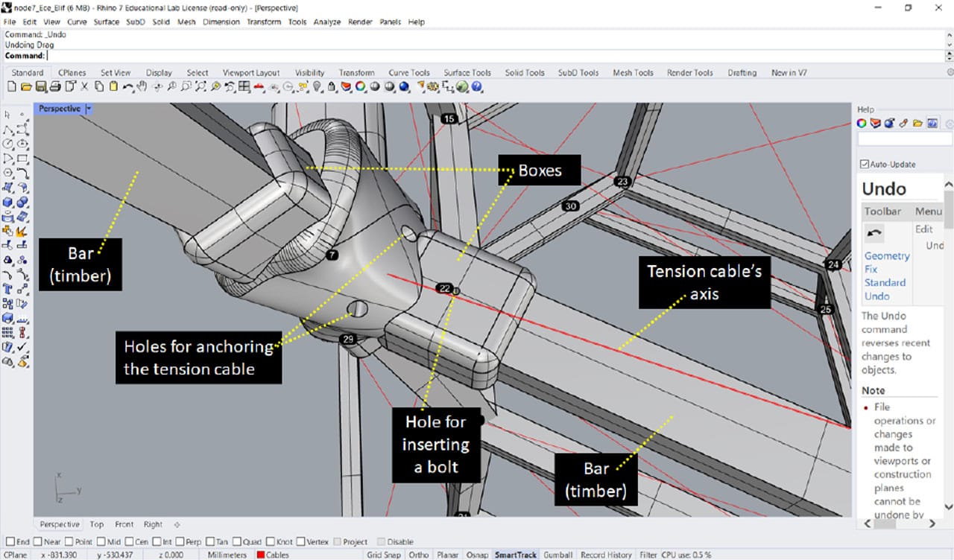Toggle Ortho mode in status bar
The image size is (954, 560).
point(419,555)
